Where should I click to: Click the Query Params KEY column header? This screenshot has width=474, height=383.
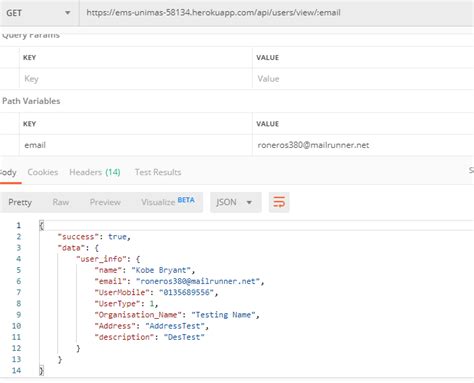pos(29,58)
